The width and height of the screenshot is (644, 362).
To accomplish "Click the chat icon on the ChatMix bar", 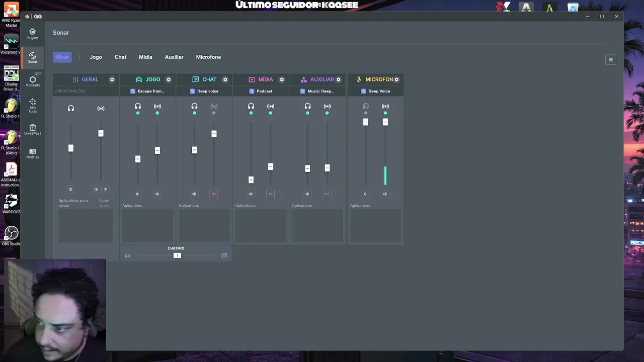I will pos(224,255).
